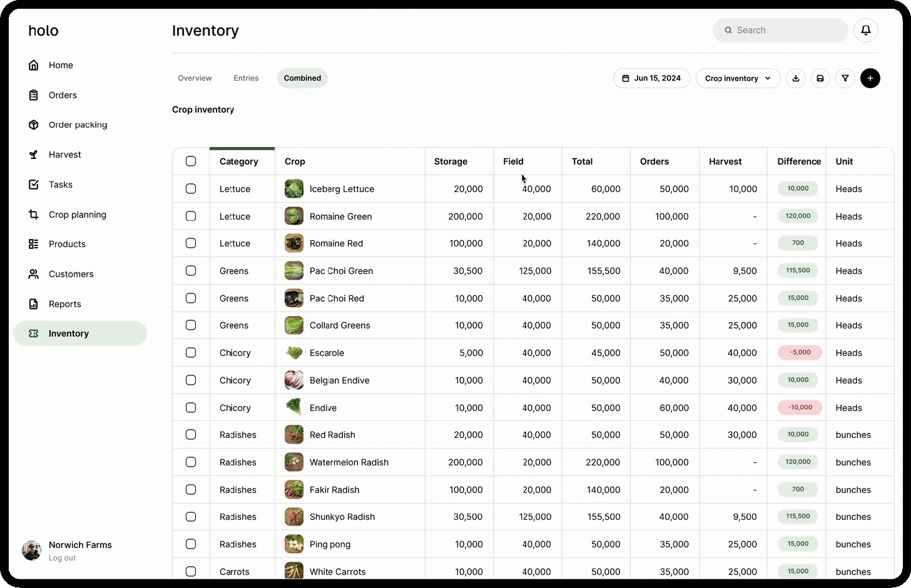Open the Jun 15, 2024 date picker
The height and width of the screenshot is (588, 911).
point(651,78)
